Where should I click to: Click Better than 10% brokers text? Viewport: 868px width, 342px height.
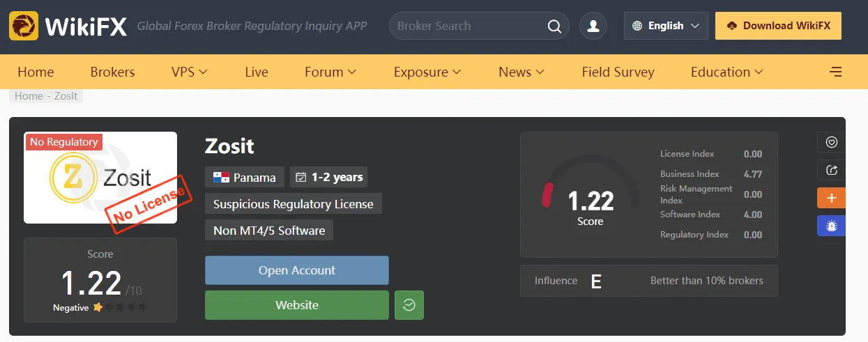(707, 281)
